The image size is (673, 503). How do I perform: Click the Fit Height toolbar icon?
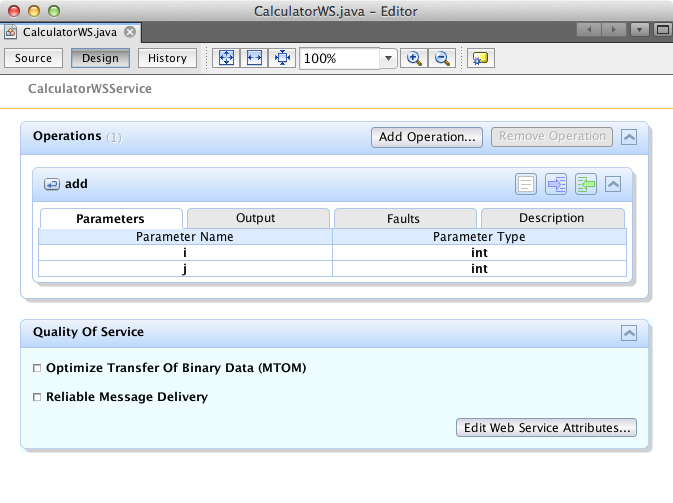281,59
